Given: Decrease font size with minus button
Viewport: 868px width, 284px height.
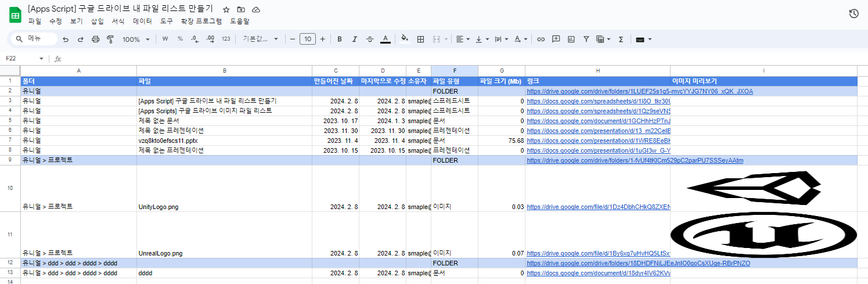Looking at the screenshot, I should [x=293, y=39].
